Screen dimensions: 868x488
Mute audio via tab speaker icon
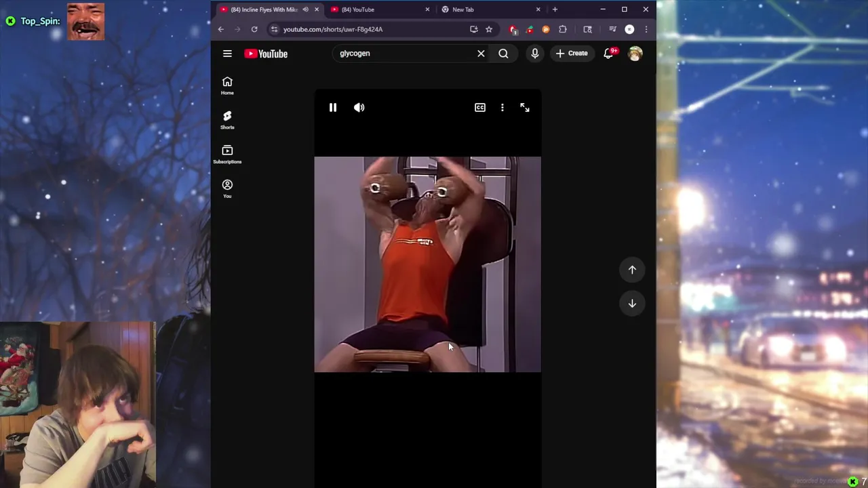click(305, 9)
